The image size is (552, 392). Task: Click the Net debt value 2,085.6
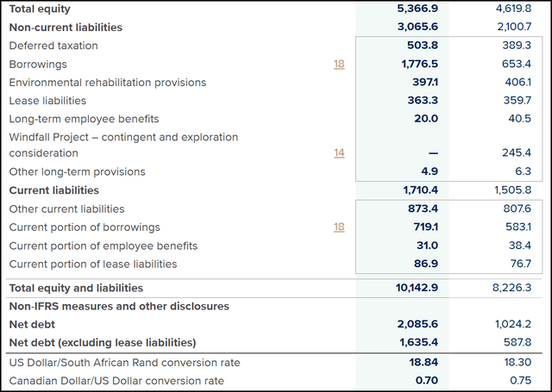417,324
